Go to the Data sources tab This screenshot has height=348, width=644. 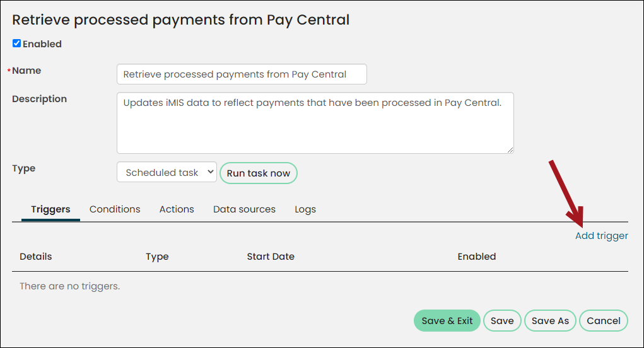(x=244, y=209)
